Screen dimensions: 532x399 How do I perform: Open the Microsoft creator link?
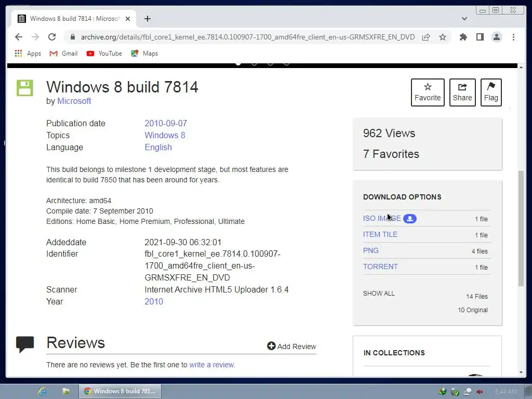coord(74,101)
